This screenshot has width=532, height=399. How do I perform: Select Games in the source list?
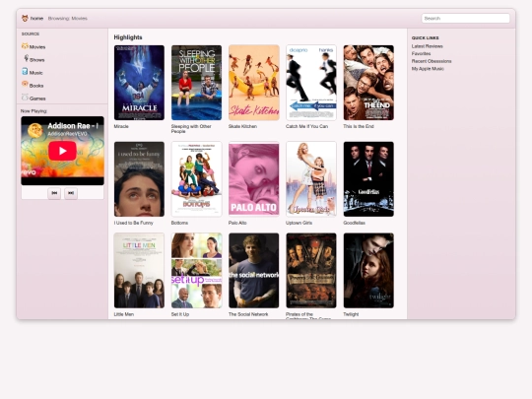pyautogui.click(x=37, y=99)
